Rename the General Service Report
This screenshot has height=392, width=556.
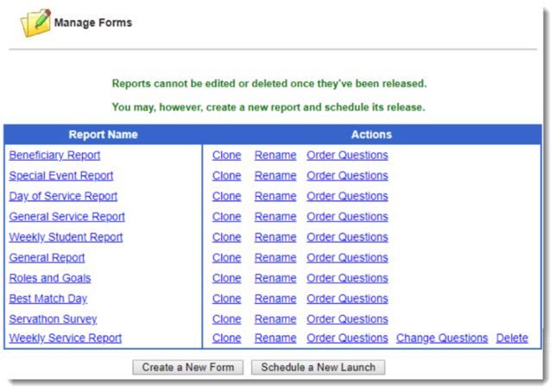pos(275,217)
